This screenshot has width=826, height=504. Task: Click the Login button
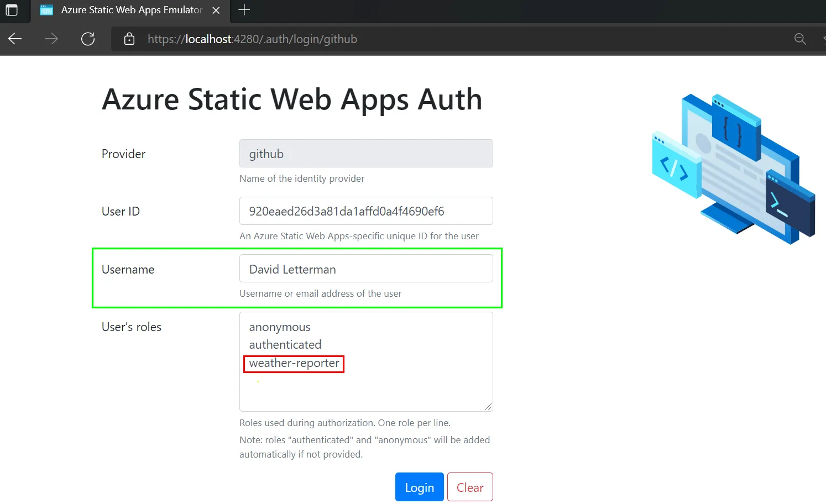pyautogui.click(x=419, y=487)
